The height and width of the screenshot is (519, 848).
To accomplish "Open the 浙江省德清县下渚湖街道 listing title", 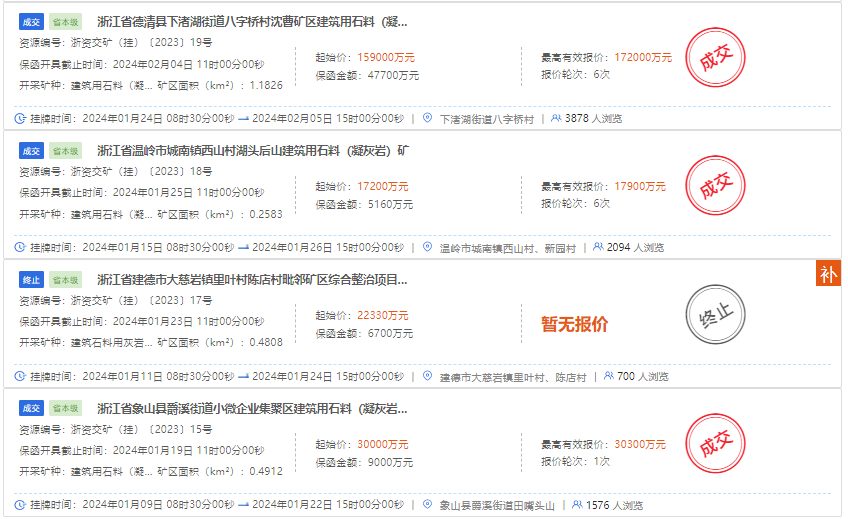I will (252, 22).
